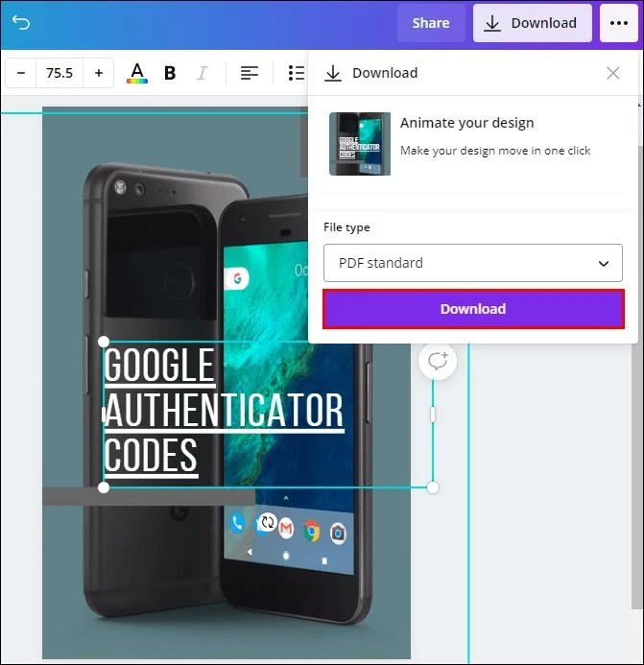Click Download in the top bar
Viewport: 644px width, 665px height.
533,23
